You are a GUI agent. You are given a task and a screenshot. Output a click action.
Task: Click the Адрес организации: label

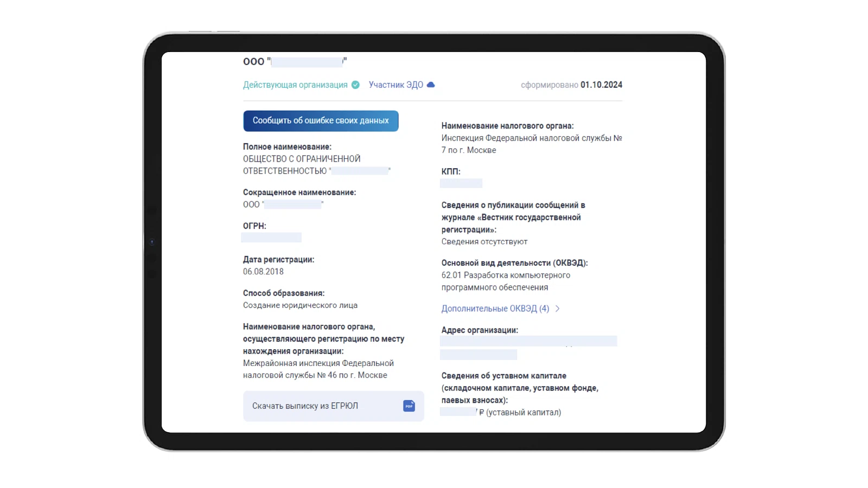pyautogui.click(x=480, y=330)
